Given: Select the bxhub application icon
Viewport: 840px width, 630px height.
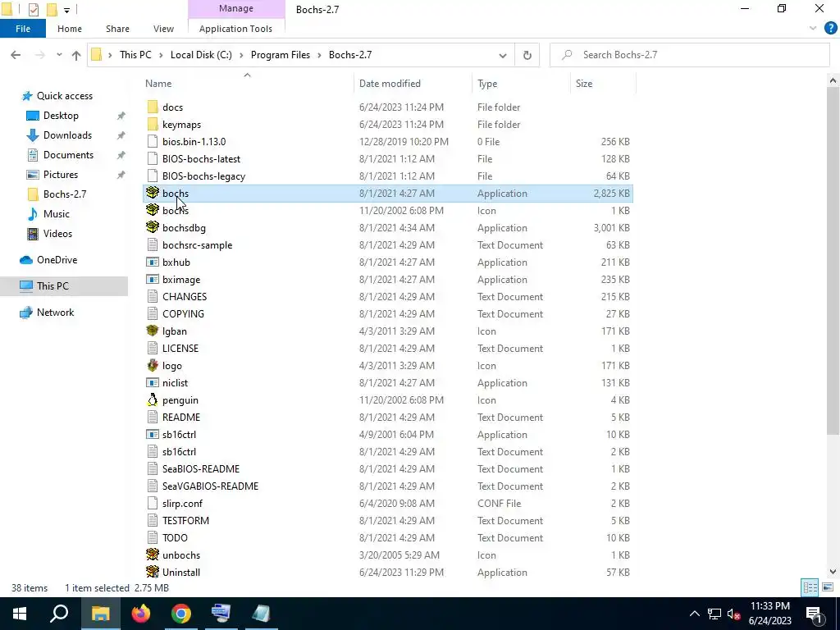Looking at the screenshot, I should pos(153,262).
